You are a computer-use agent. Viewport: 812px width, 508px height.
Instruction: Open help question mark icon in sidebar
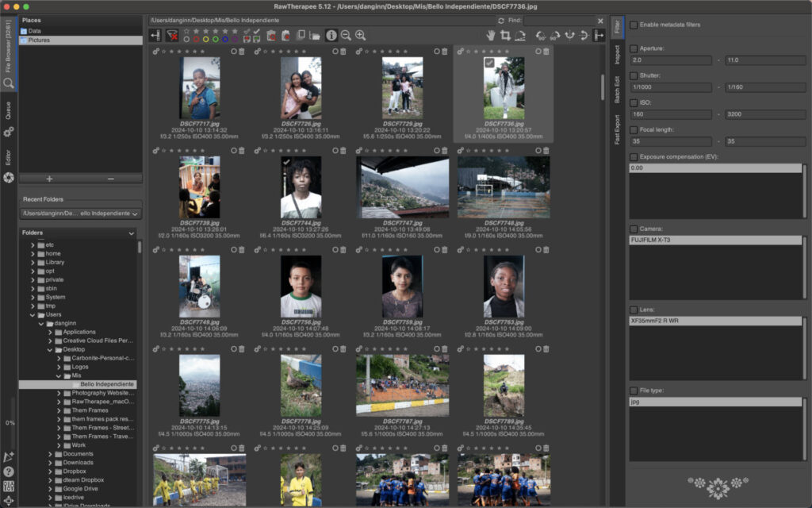coord(8,471)
